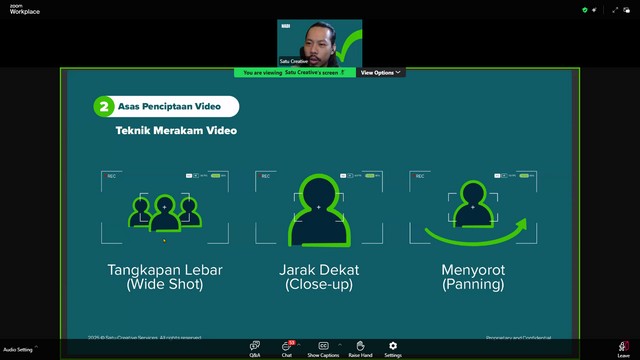Click the Panning illustration on slide
640x360 pixels.
[x=473, y=207]
